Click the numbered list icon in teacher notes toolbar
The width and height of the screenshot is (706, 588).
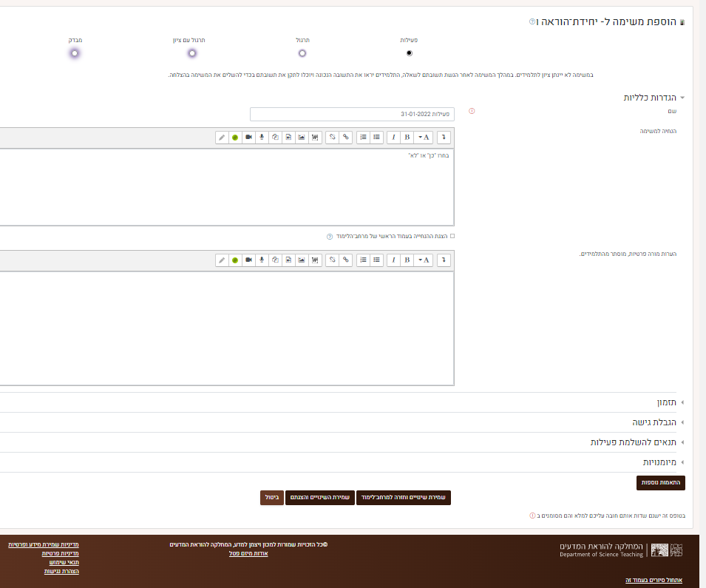[363, 260]
